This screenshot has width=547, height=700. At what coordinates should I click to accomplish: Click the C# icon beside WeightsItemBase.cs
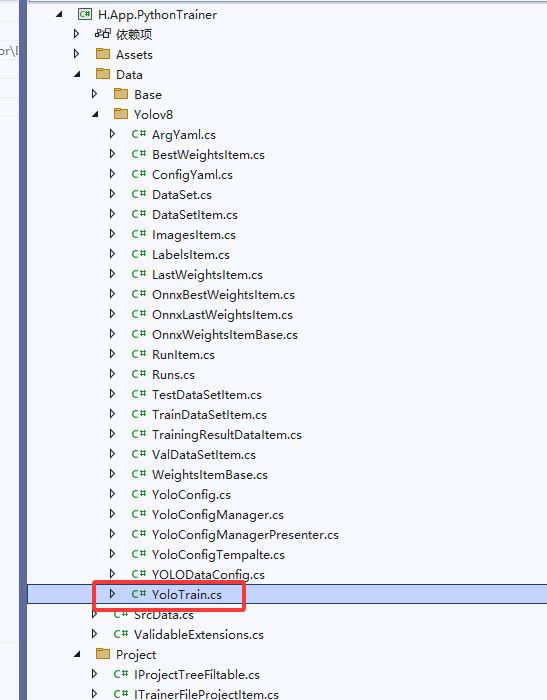click(139, 474)
